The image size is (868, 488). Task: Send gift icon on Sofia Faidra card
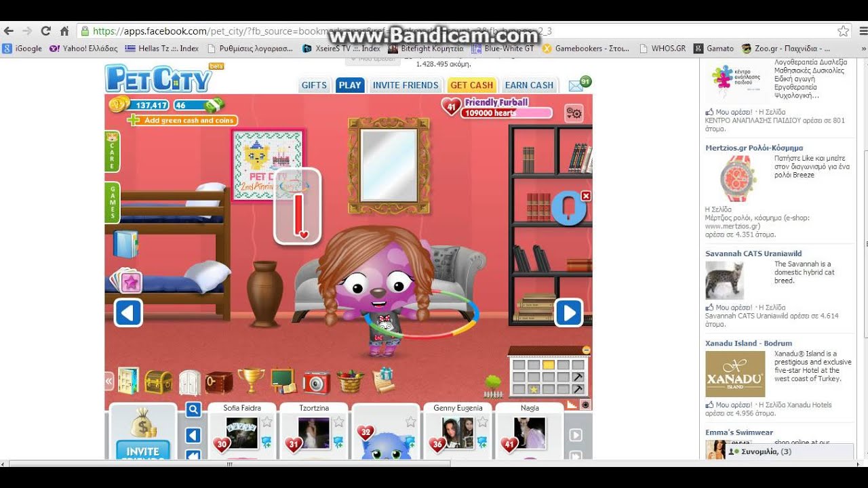pos(266,442)
